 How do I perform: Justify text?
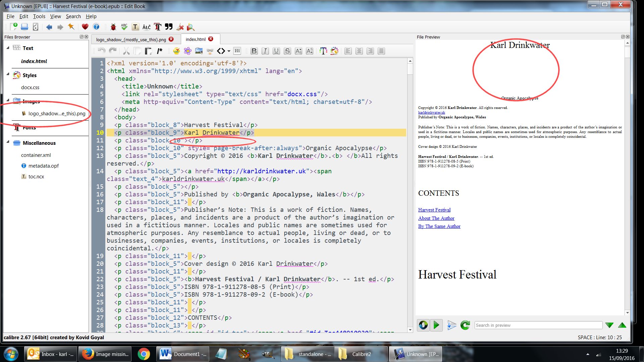click(x=381, y=51)
